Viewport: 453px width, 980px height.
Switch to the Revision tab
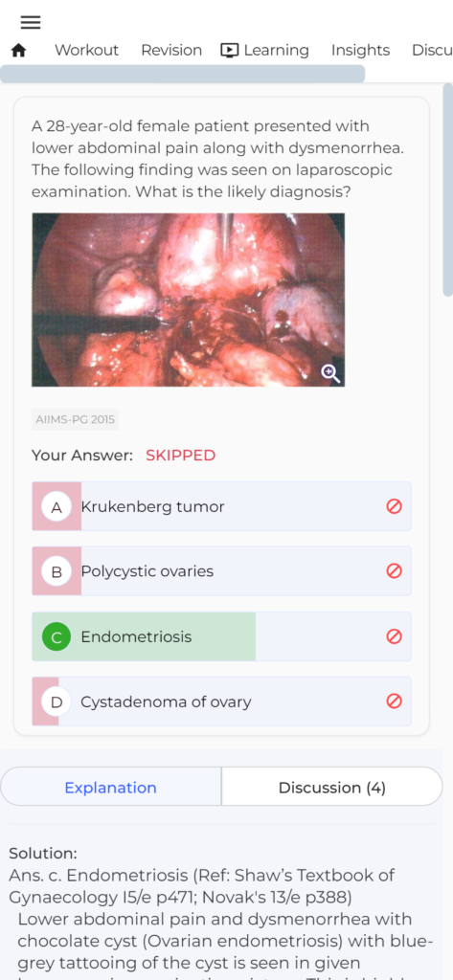click(171, 51)
